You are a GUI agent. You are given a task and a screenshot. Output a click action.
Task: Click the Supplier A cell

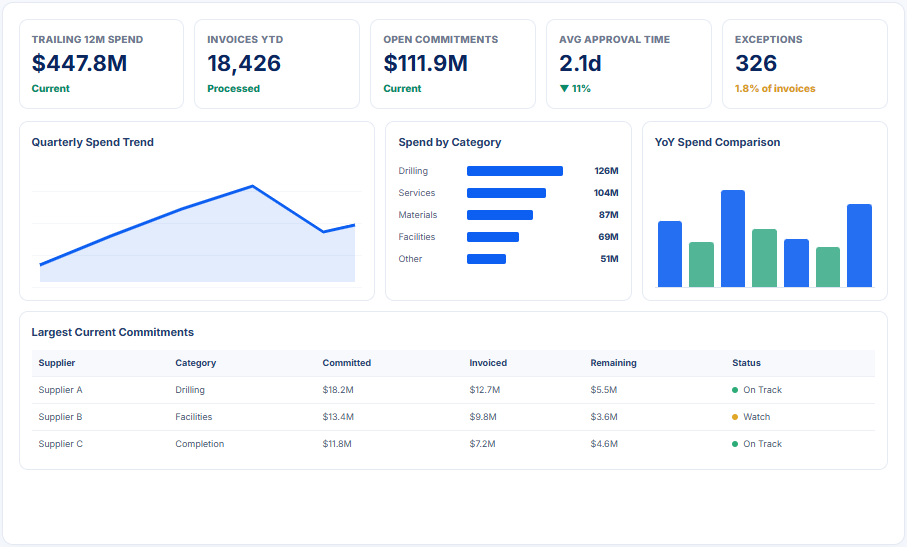[x=60, y=390]
